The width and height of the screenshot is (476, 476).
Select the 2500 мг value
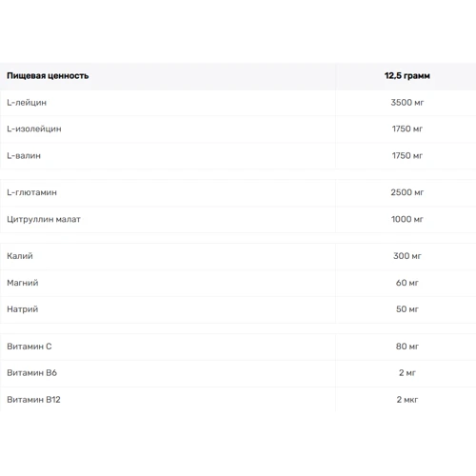(407, 192)
